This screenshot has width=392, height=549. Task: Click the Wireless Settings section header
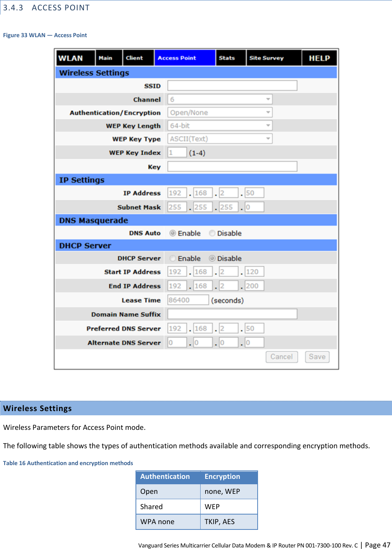point(196,72)
